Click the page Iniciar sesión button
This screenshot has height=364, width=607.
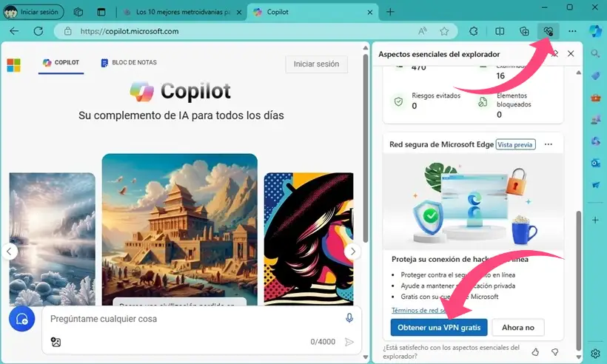(x=316, y=64)
